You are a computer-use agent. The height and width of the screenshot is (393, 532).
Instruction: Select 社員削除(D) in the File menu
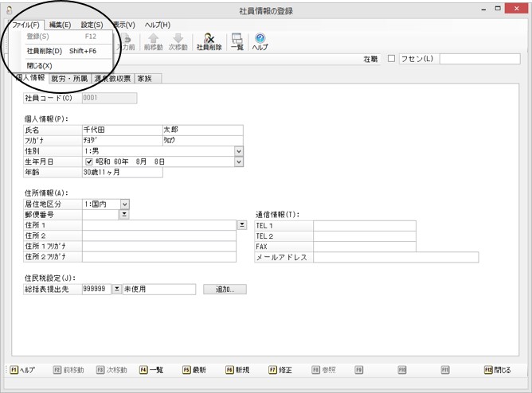61,51
